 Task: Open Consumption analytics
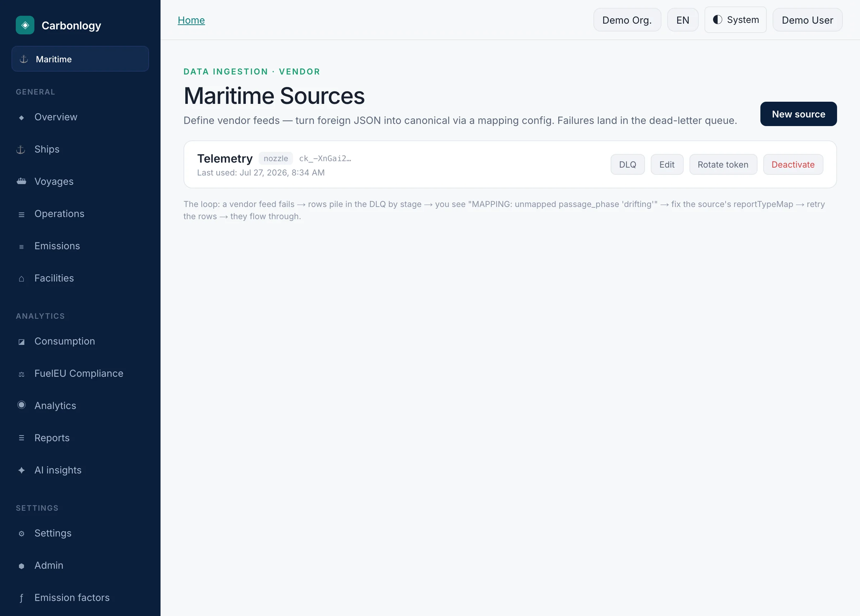[80, 341]
